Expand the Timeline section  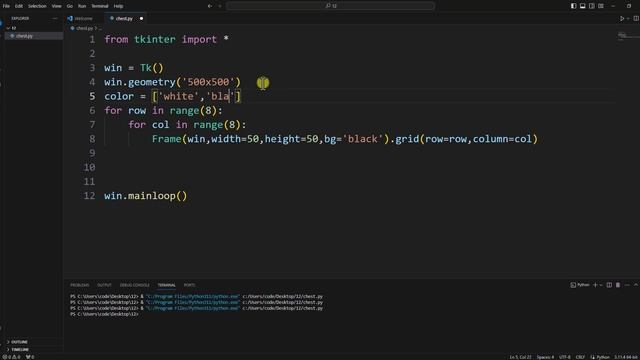tap(33, 349)
